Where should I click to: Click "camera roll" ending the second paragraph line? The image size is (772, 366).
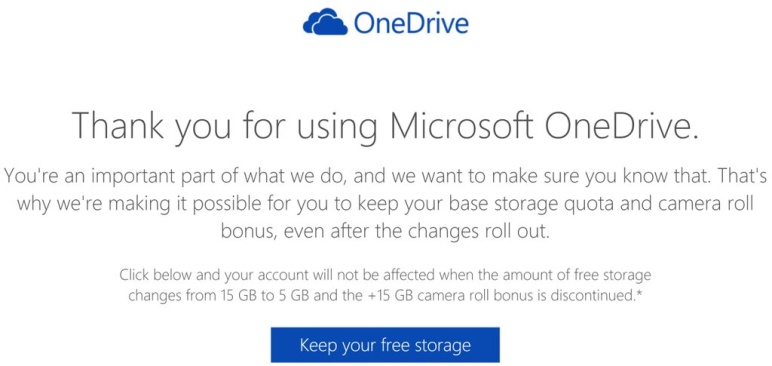[x=704, y=204]
